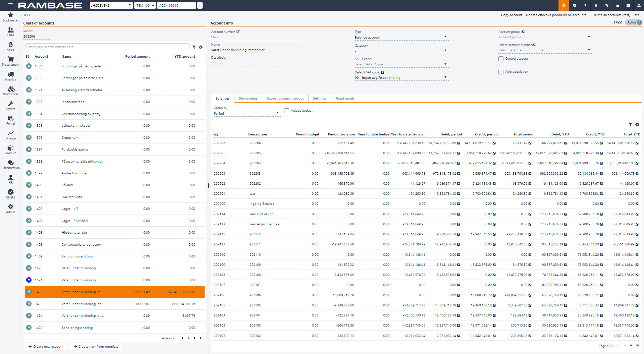Open the approvals badge check icon
This screenshot has height=354, width=644.
pos(575,5)
